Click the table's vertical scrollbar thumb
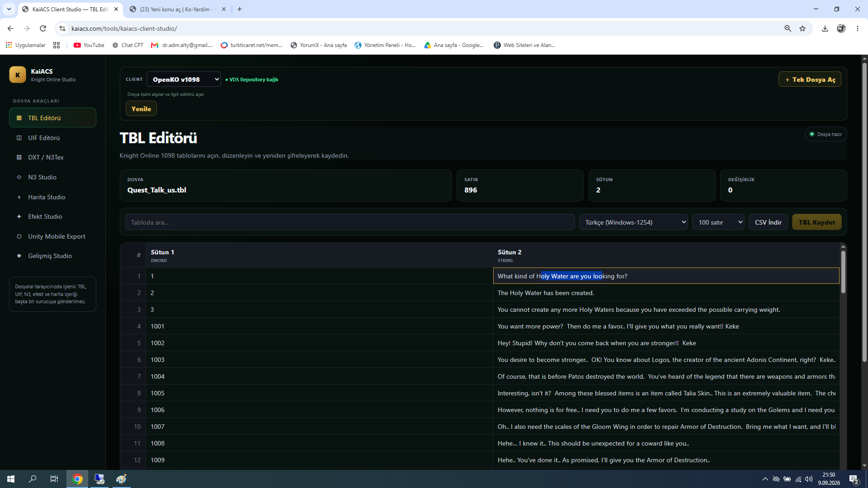 (x=843, y=272)
